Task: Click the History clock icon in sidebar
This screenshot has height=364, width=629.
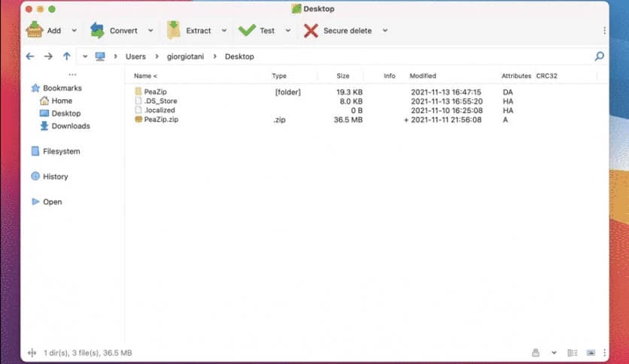Action: 35,176
